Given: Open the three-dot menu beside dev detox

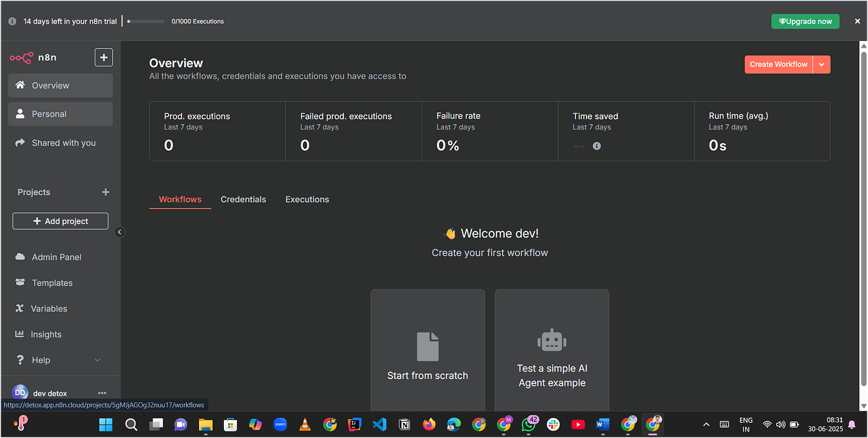Looking at the screenshot, I should pos(102,393).
